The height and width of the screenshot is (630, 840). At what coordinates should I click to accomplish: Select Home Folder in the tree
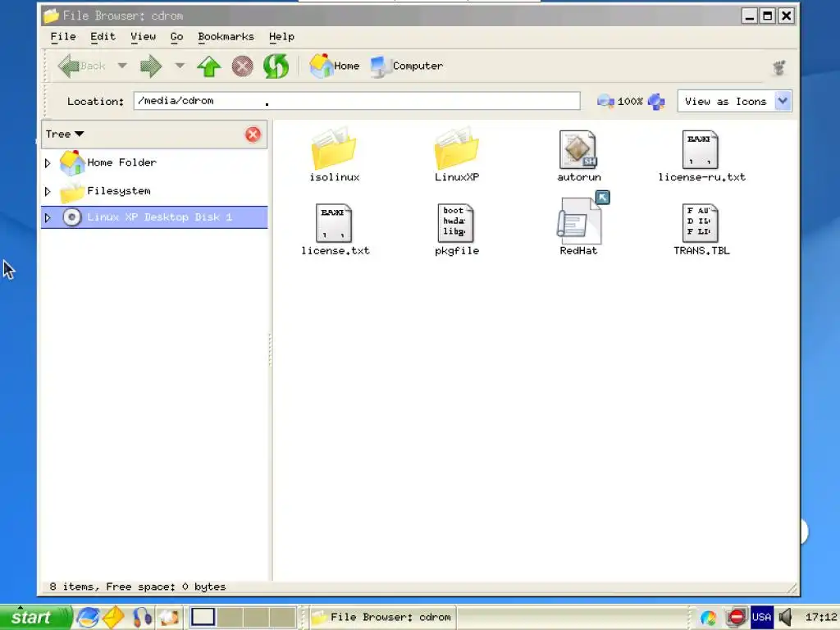pos(121,162)
